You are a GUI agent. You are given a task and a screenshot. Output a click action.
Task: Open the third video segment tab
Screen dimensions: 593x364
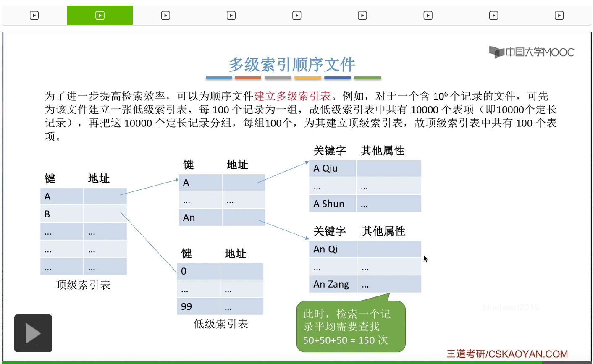click(165, 16)
